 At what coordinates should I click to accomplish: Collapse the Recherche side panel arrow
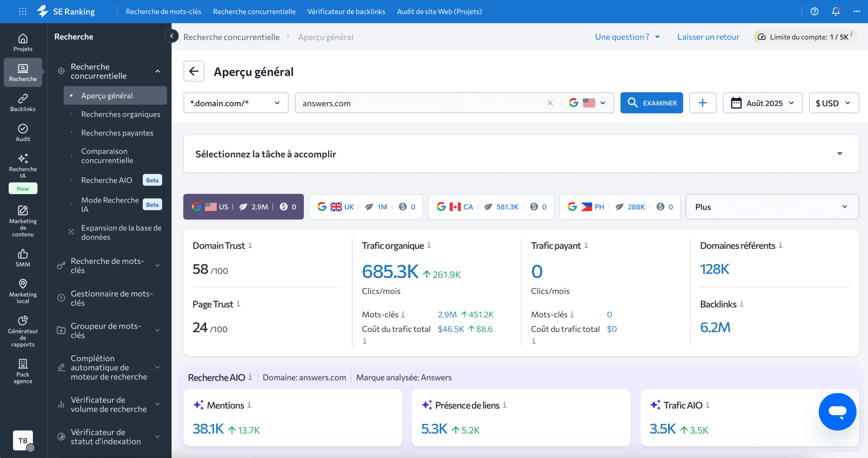click(172, 36)
